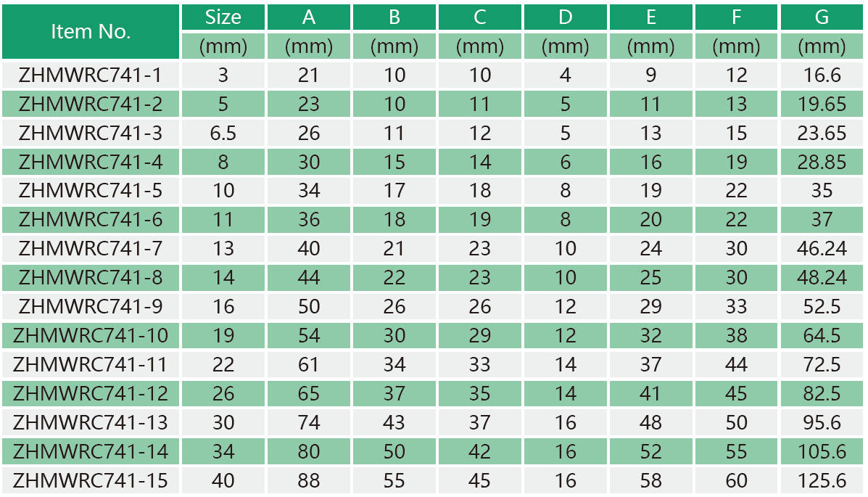Select the Size column header
This screenshot has width=868, height=497.
(223, 17)
